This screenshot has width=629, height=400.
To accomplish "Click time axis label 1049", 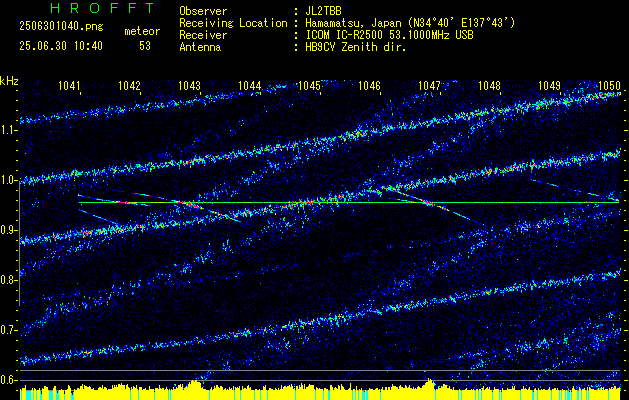I will 549,86.
